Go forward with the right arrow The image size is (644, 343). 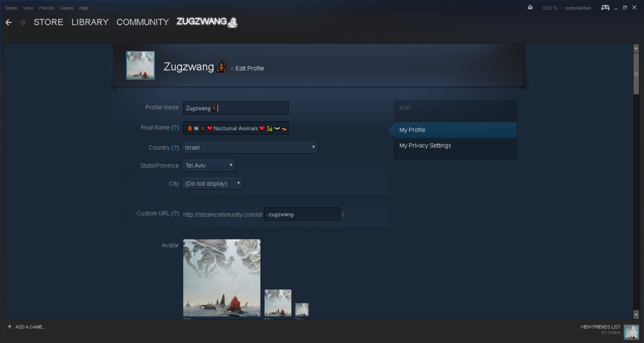point(22,22)
